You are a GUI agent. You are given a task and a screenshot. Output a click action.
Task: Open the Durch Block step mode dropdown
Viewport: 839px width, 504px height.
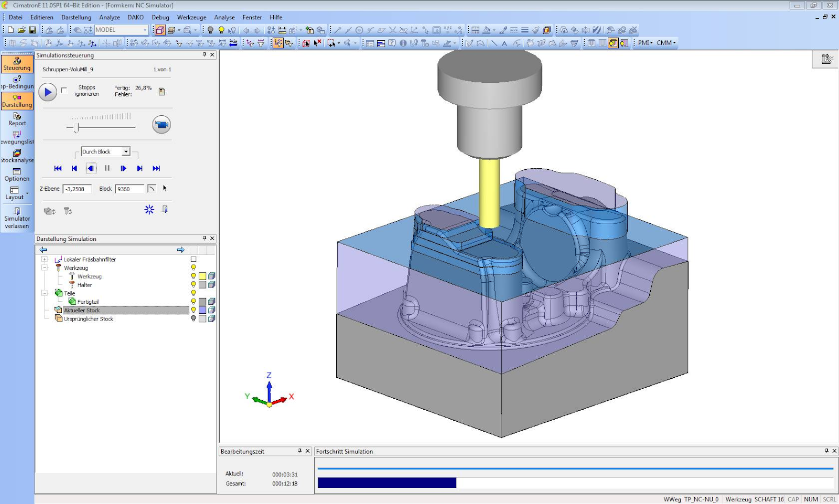(x=126, y=151)
